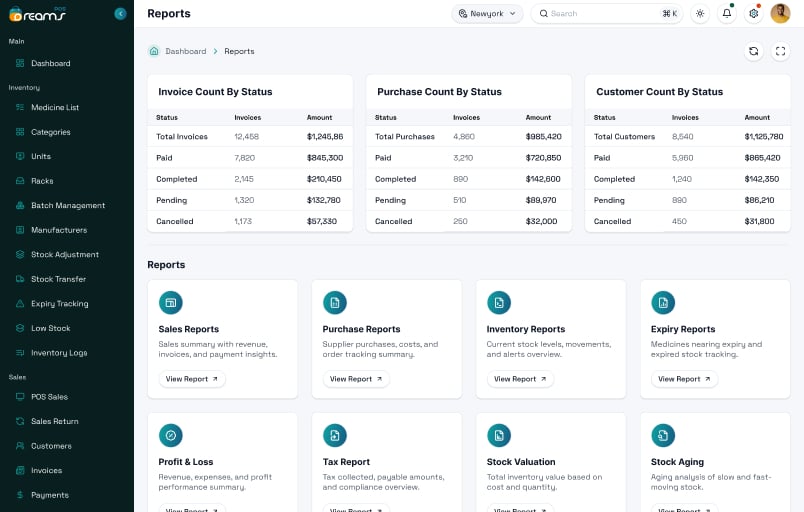Click the Search input field
804x512 pixels.
(x=607, y=14)
